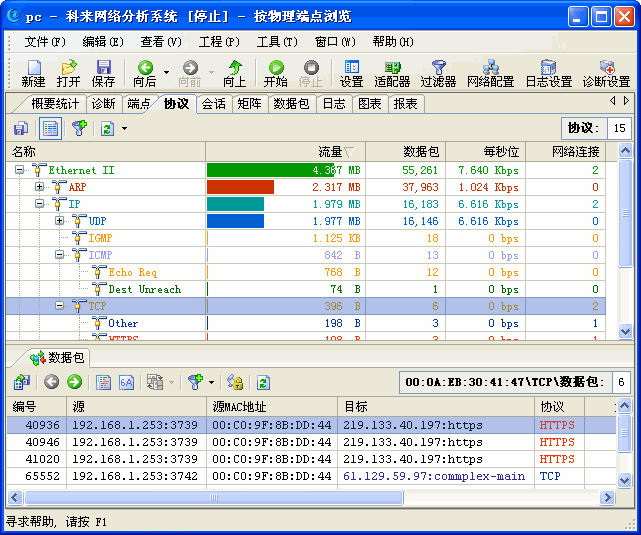Select the Echo Req protocol row
This screenshot has height=535, width=641.
pos(306,272)
